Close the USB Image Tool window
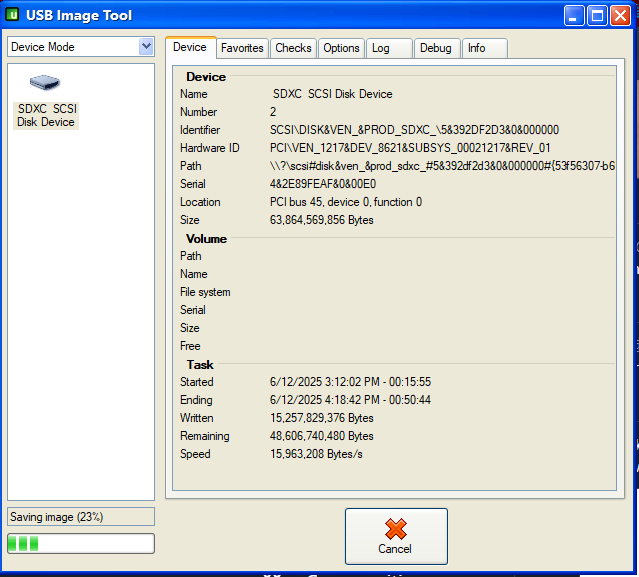The image size is (639, 577). 621,16
